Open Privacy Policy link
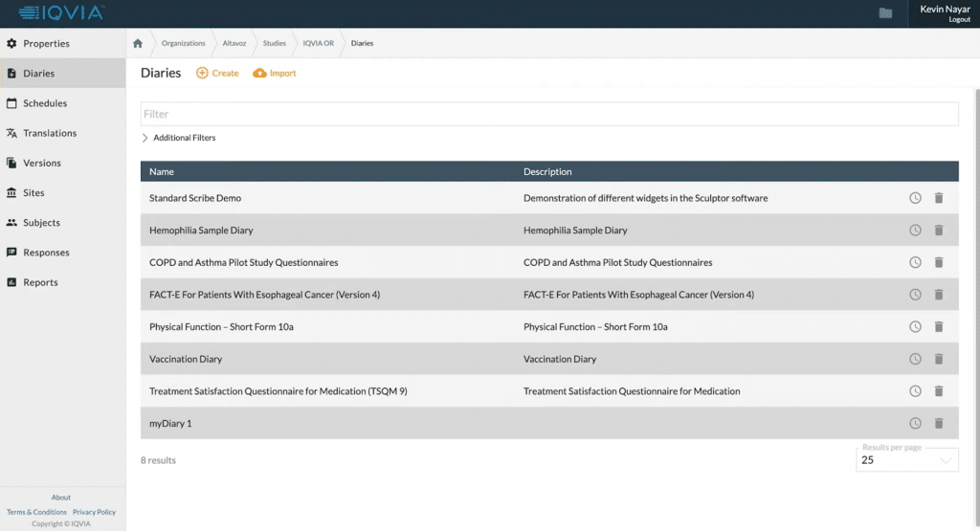 pyautogui.click(x=94, y=512)
